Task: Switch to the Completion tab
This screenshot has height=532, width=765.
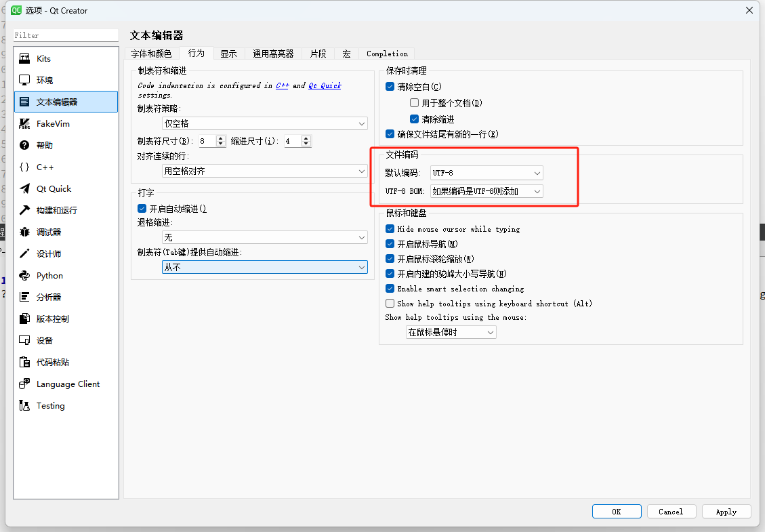Action: (388, 54)
